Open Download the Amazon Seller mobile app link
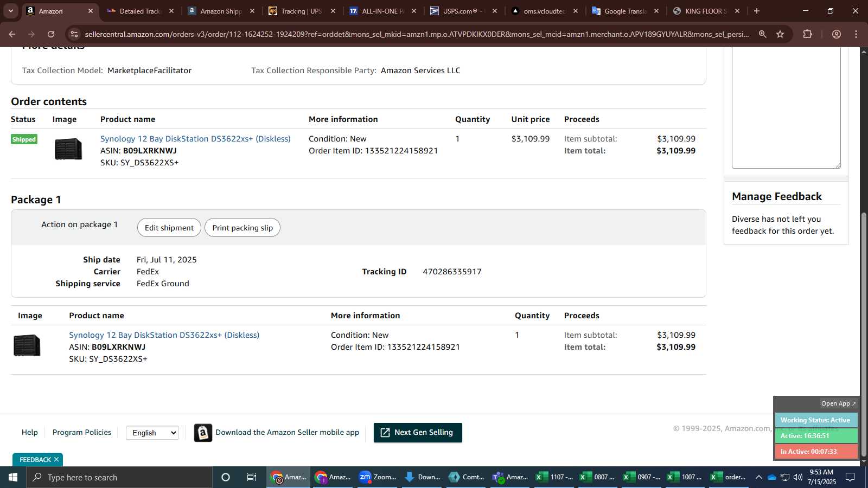 (288, 432)
